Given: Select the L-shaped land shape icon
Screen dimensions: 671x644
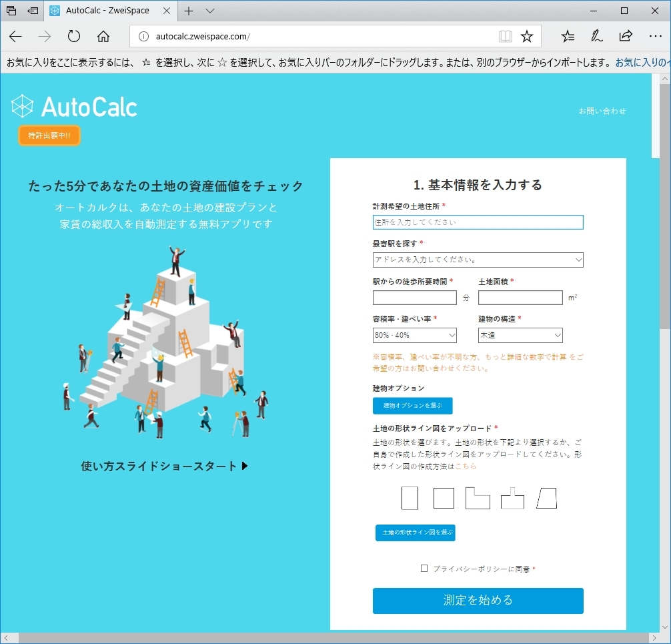Looking at the screenshot, I should [x=478, y=498].
